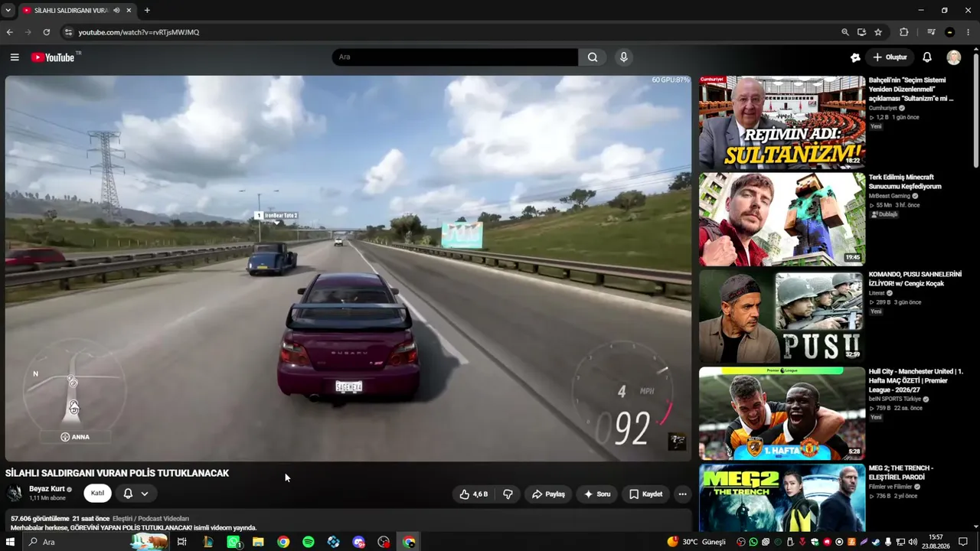980x551 pixels.
Task: Bookmark this page with the star
Action: (x=878, y=32)
